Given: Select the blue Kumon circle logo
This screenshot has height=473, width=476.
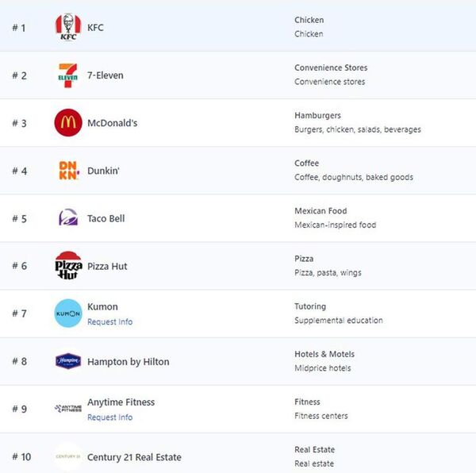Looking at the screenshot, I should (x=68, y=313).
